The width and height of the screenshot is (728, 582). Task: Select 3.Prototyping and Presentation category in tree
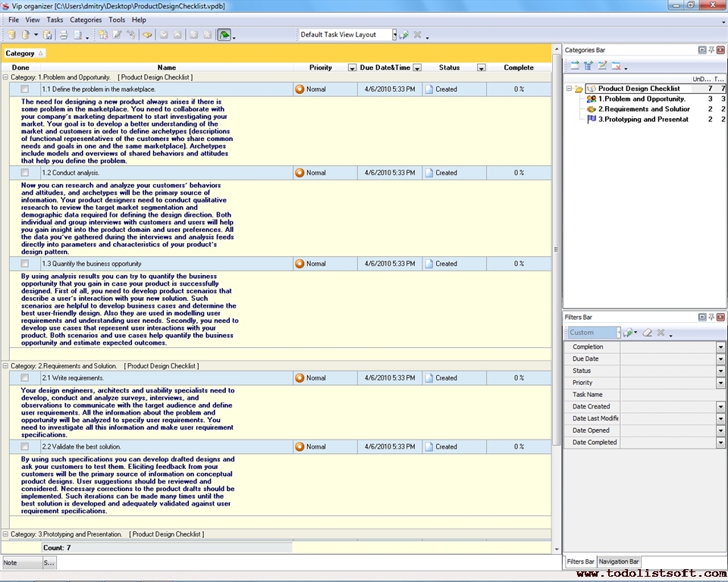click(x=643, y=119)
